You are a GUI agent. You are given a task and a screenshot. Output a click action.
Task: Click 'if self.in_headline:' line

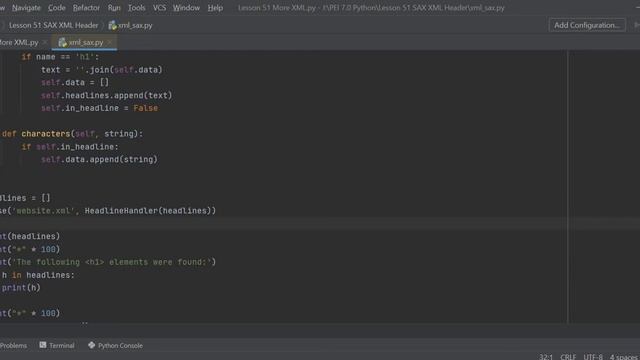pos(70,147)
